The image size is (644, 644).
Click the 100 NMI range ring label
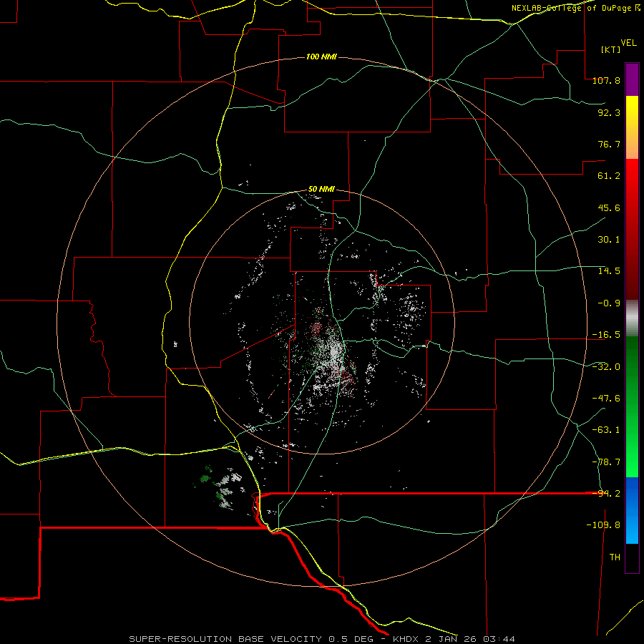tap(321, 57)
